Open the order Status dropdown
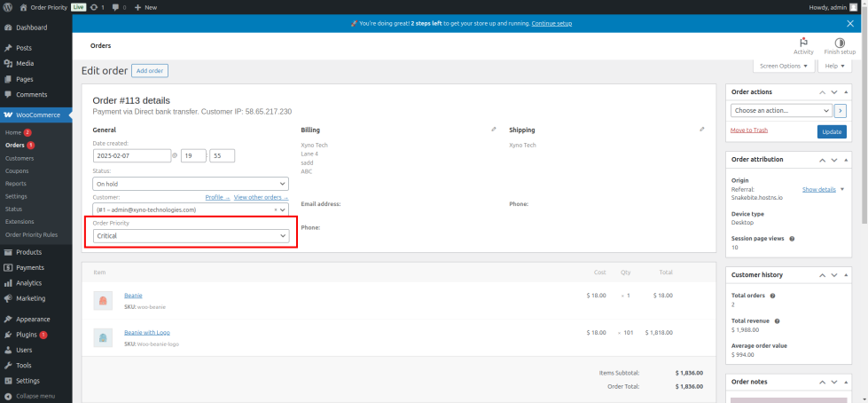The height and width of the screenshot is (403, 868). [x=191, y=184]
